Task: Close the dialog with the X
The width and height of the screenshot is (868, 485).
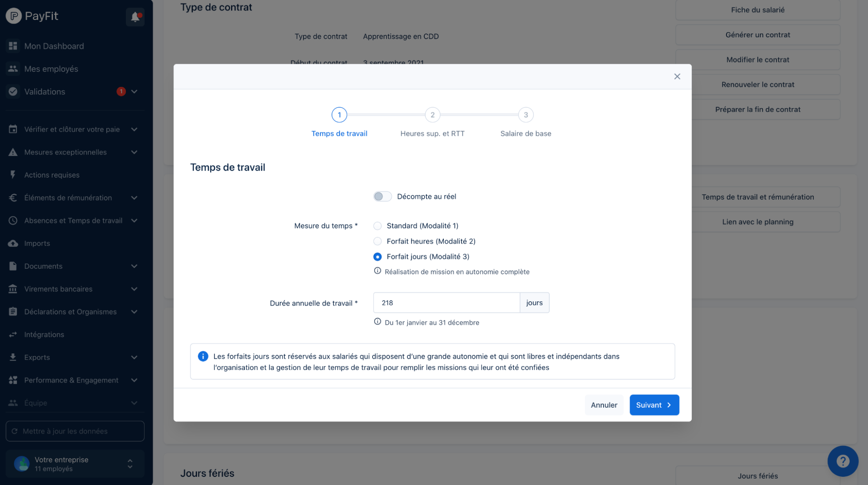Action: (677, 76)
